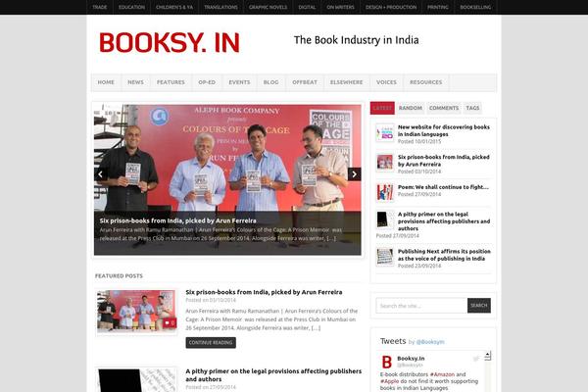Open the Education category in the top bar
Image resolution: width=588 pixels, height=392 pixels.
click(131, 7)
